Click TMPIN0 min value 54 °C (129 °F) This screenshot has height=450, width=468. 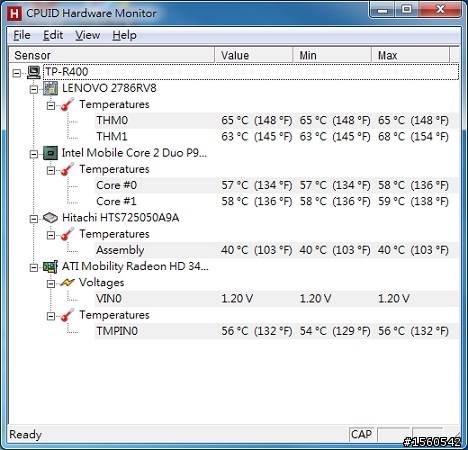coord(335,331)
